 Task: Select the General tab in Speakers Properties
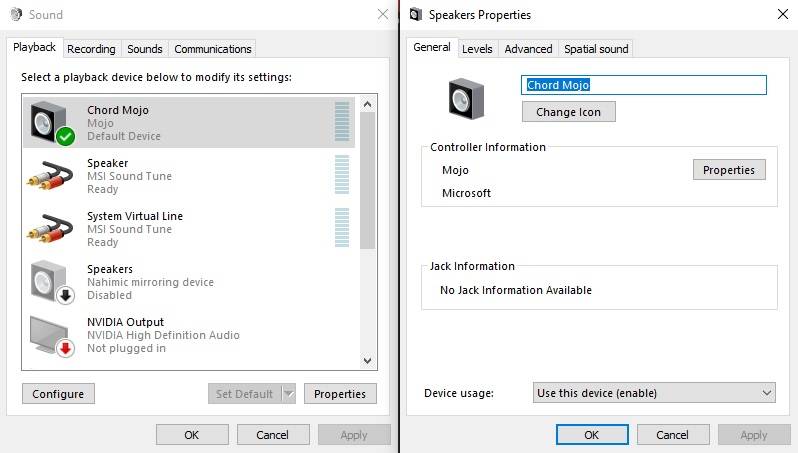pos(432,47)
